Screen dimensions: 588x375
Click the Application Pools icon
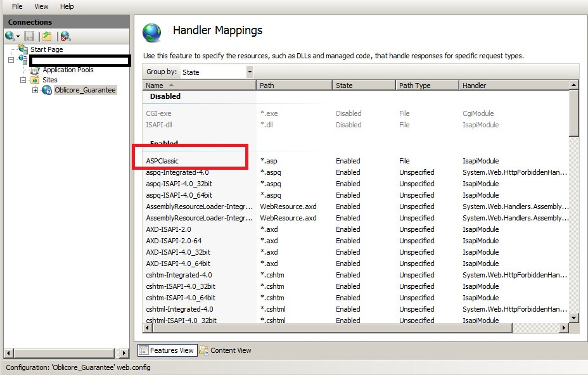35,70
